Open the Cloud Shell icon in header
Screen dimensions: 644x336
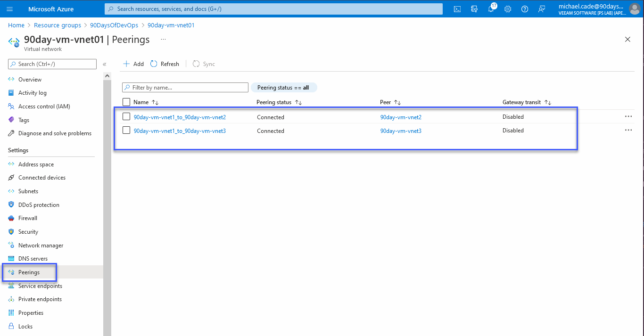[x=457, y=9]
